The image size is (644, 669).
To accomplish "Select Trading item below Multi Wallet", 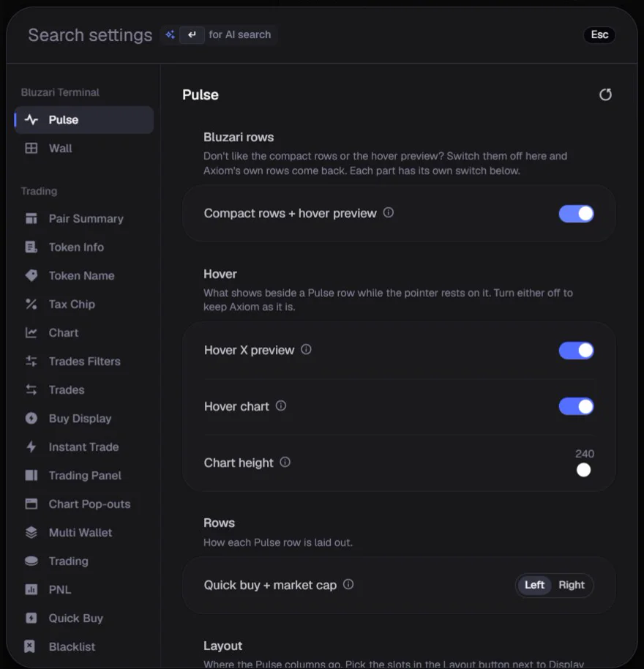I will tap(84, 561).
